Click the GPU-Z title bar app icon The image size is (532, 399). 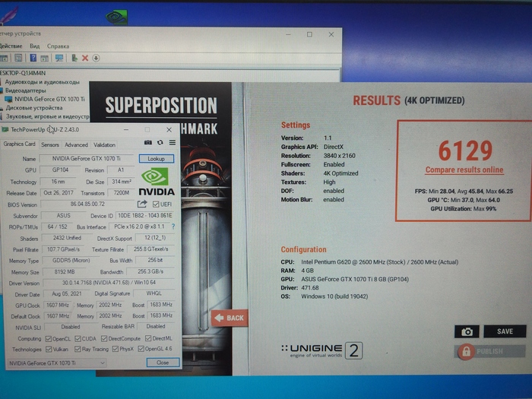pyautogui.click(x=5, y=130)
